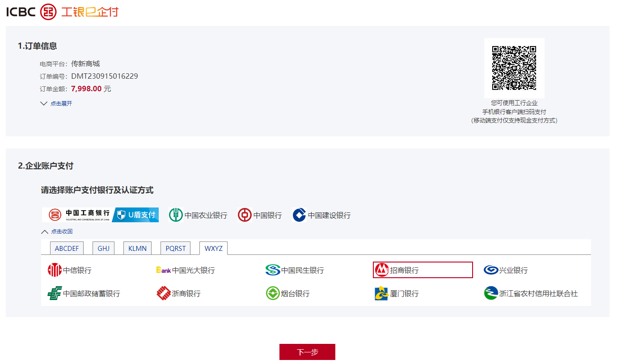This screenshot has width=617, height=364.
Task: Select 中国邮政储蓄银行 from bank list
Action: pyautogui.click(x=84, y=293)
